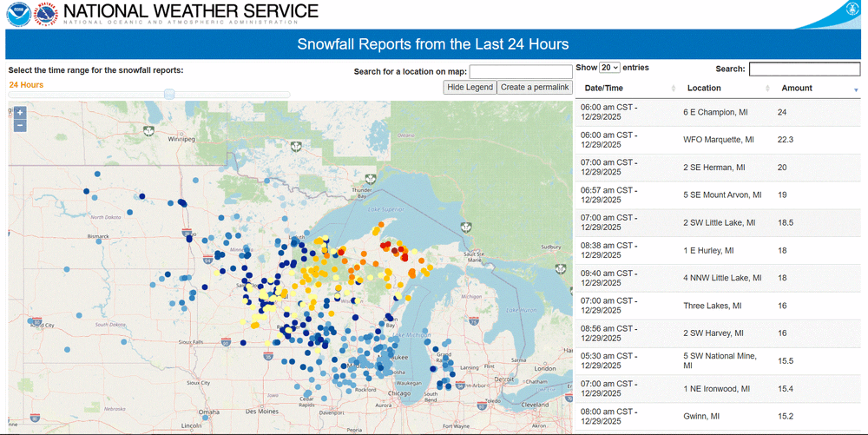Click the Location column sort arrows
The height and width of the screenshot is (435, 868).
click(x=767, y=89)
